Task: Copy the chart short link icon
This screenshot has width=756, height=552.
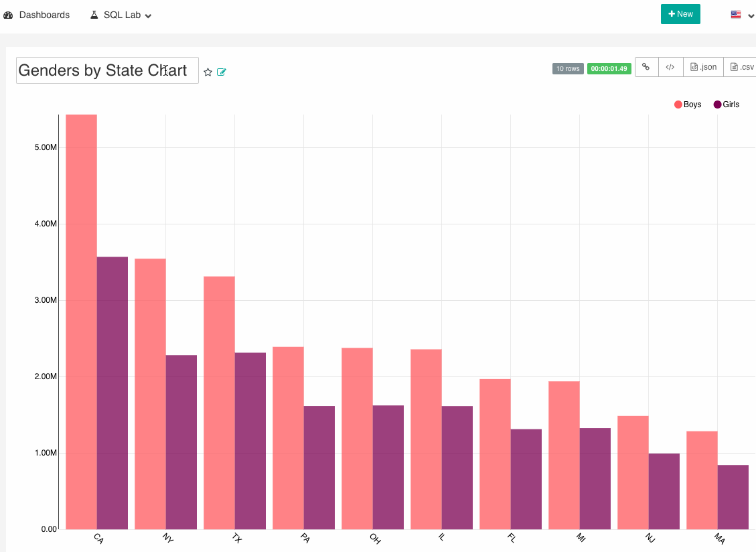Action: [646, 67]
